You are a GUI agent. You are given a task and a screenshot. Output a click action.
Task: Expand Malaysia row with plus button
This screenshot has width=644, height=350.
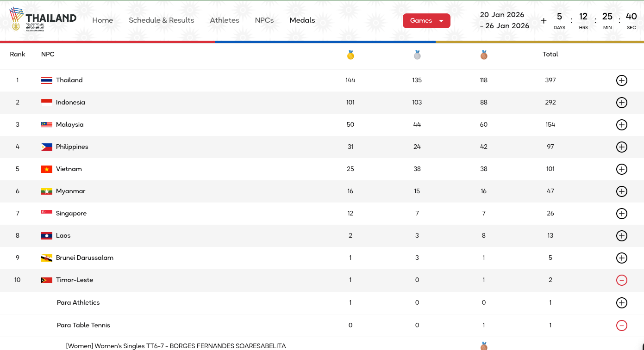(x=621, y=125)
